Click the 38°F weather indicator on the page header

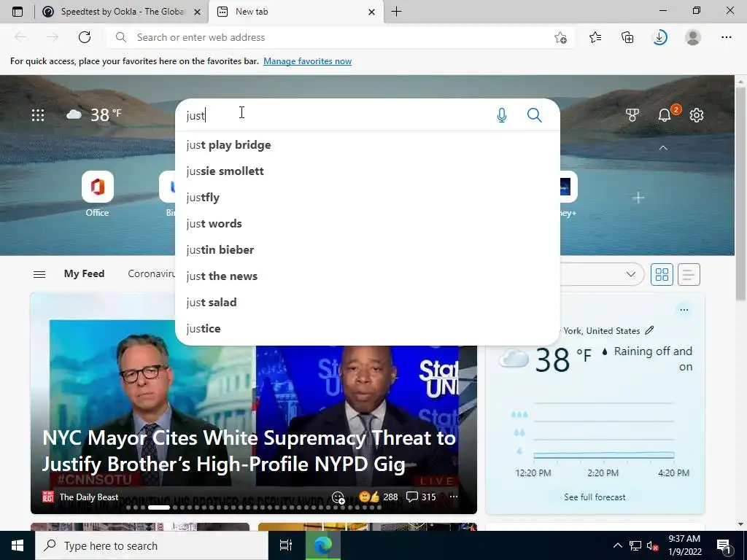[94, 114]
